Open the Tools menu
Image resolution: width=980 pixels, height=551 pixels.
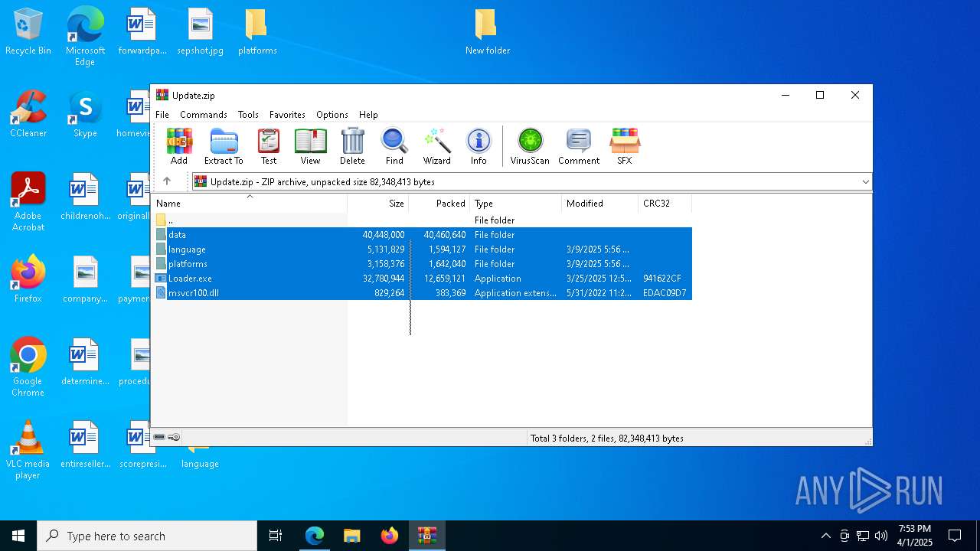[248, 114]
